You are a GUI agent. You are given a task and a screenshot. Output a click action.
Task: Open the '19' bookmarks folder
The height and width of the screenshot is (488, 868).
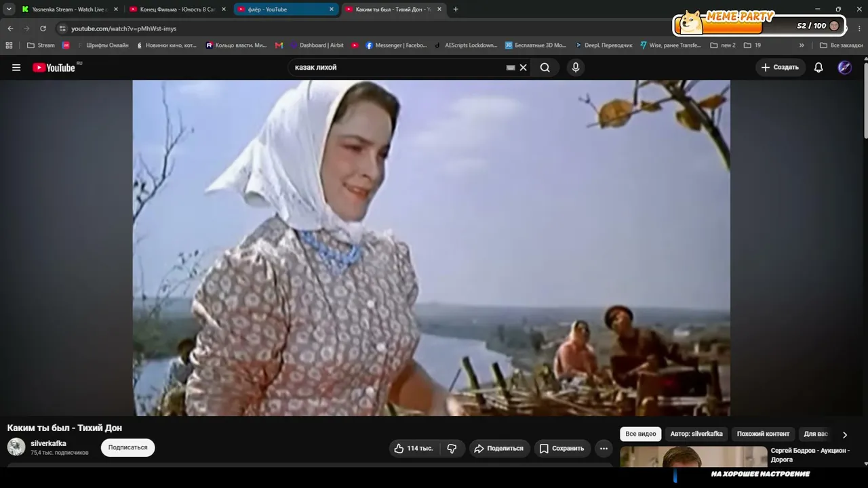(753, 45)
